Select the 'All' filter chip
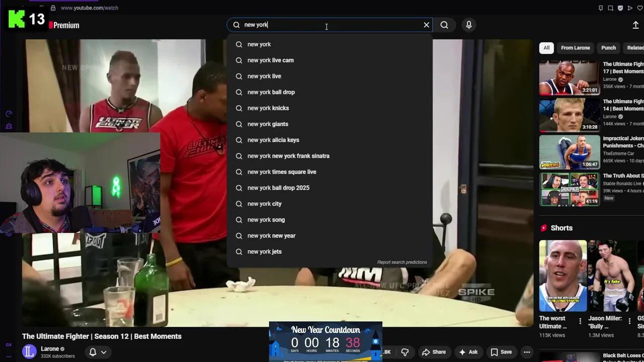Viewport: 644px width, 362px height. [x=546, y=48]
